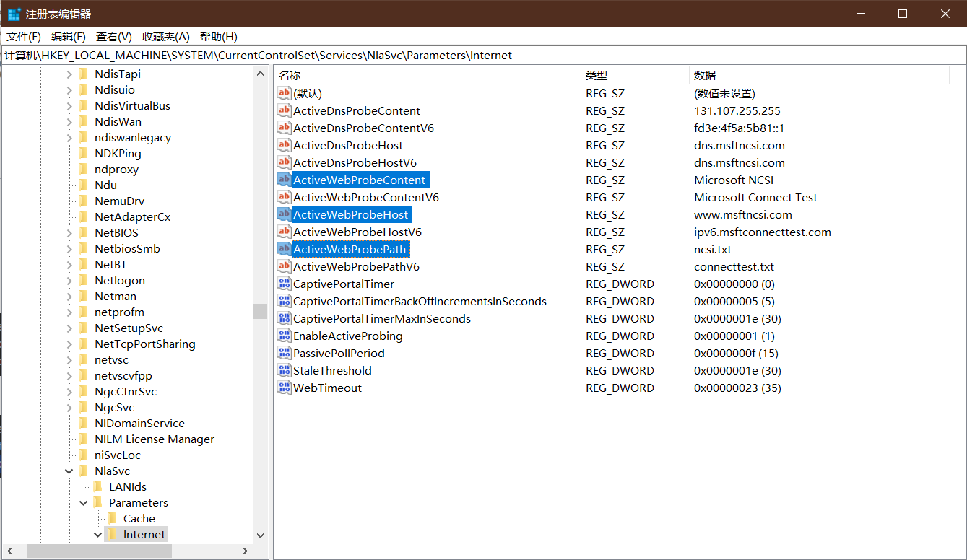Image resolution: width=967 pixels, height=560 pixels.
Task: Select the NIDomainService key
Action: tap(139, 423)
